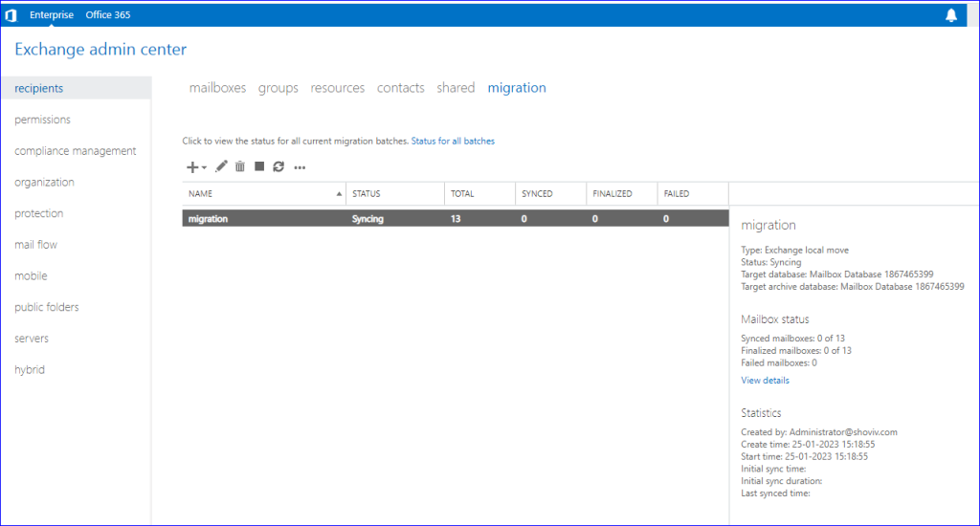The image size is (980, 526).
Task: Click the total value 13 cell
Action: (456, 219)
